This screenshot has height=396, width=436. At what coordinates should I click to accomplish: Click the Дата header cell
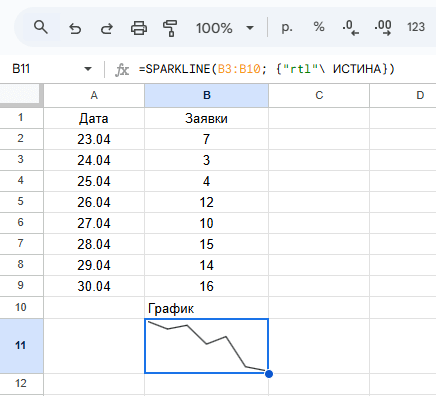[94, 118]
